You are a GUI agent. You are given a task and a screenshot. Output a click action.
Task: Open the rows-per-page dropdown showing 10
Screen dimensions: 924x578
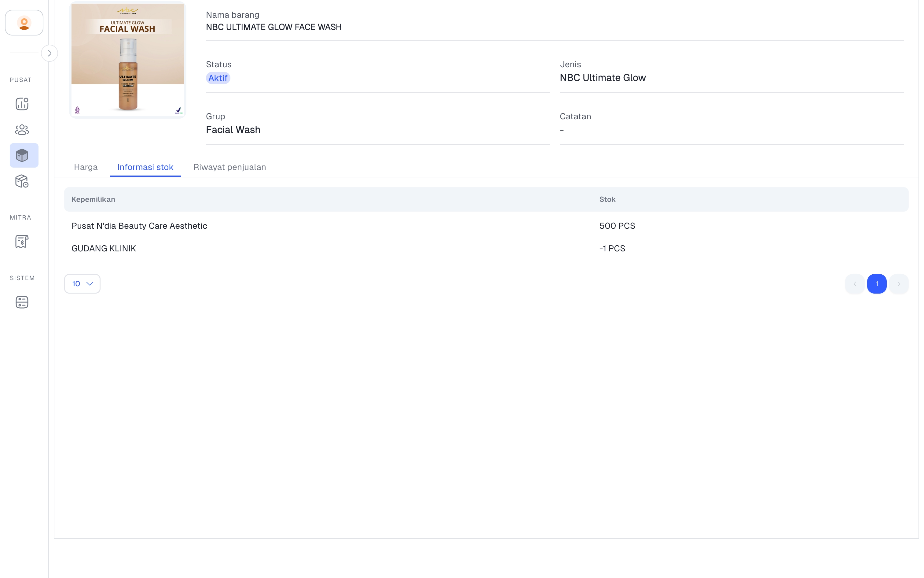tap(82, 284)
